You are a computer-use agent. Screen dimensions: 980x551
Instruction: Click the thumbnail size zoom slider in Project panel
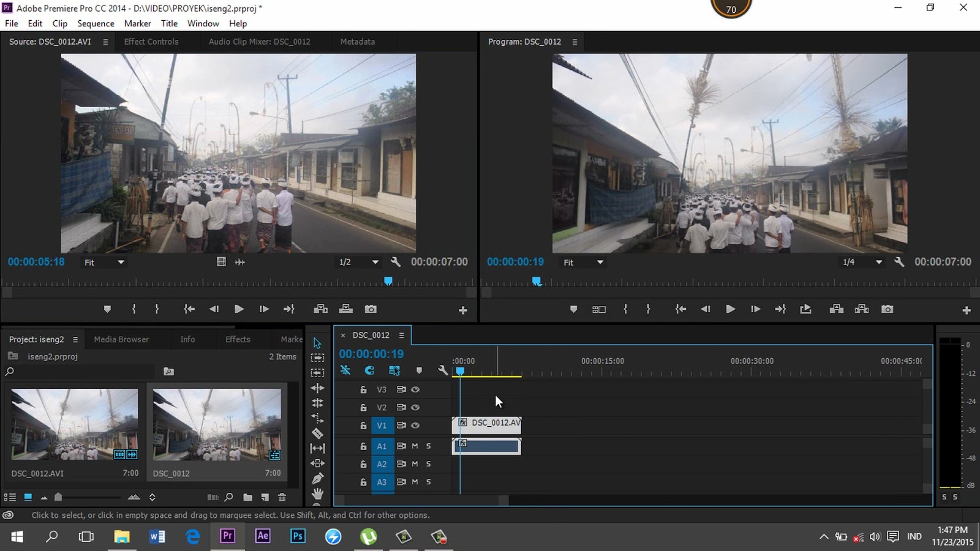(x=59, y=497)
